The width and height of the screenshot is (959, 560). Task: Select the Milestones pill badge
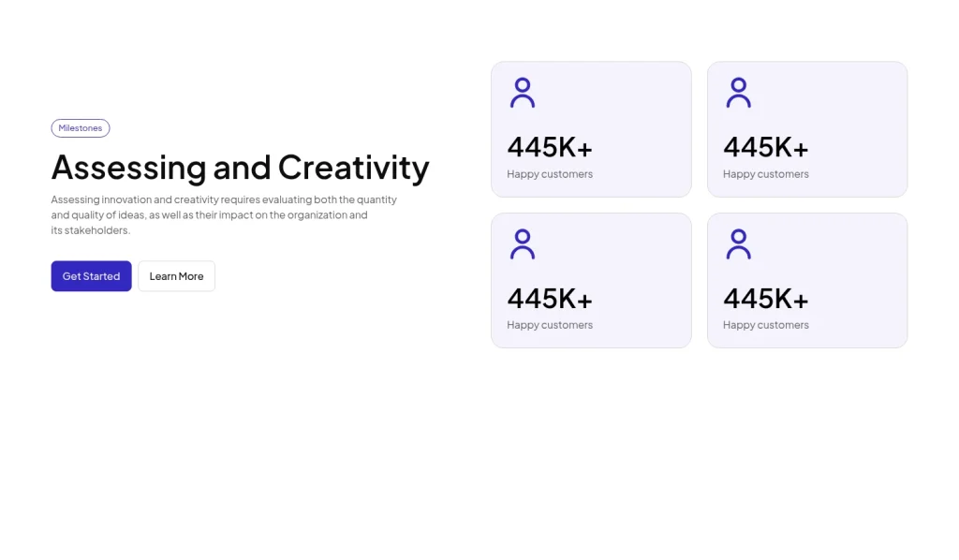point(80,127)
